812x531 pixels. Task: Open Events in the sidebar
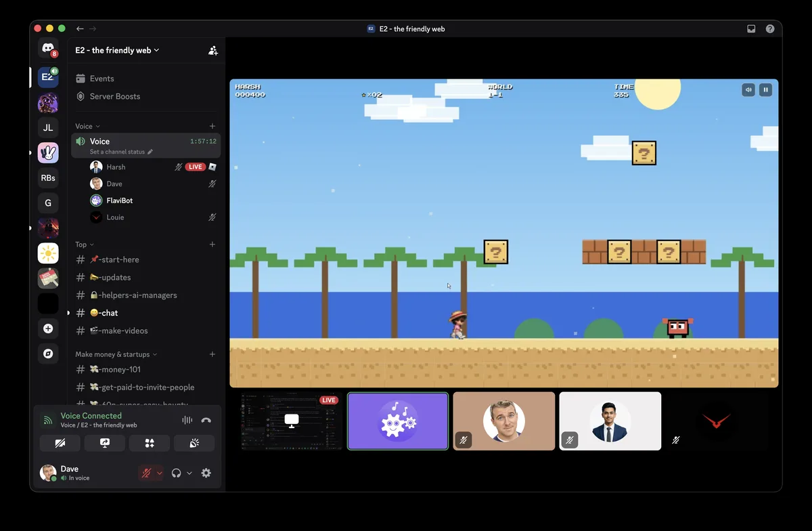point(146,79)
